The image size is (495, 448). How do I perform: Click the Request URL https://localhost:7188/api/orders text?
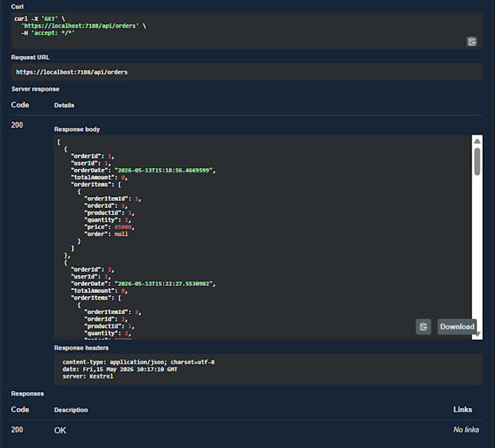[x=72, y=72]
